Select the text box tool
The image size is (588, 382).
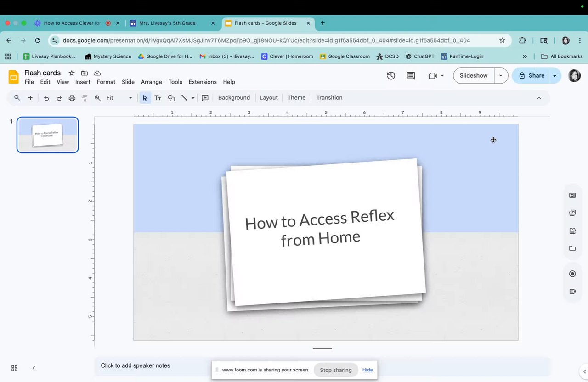pos(158,98)
